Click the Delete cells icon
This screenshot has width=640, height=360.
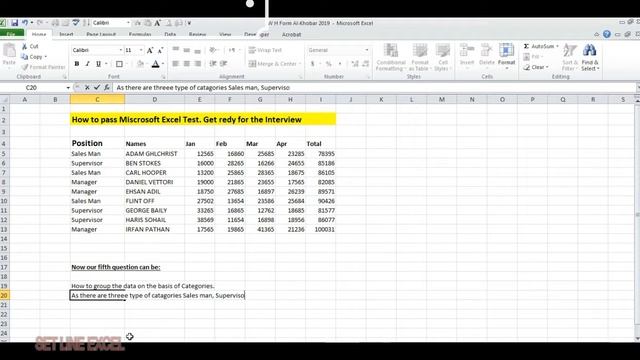point(486,51)
